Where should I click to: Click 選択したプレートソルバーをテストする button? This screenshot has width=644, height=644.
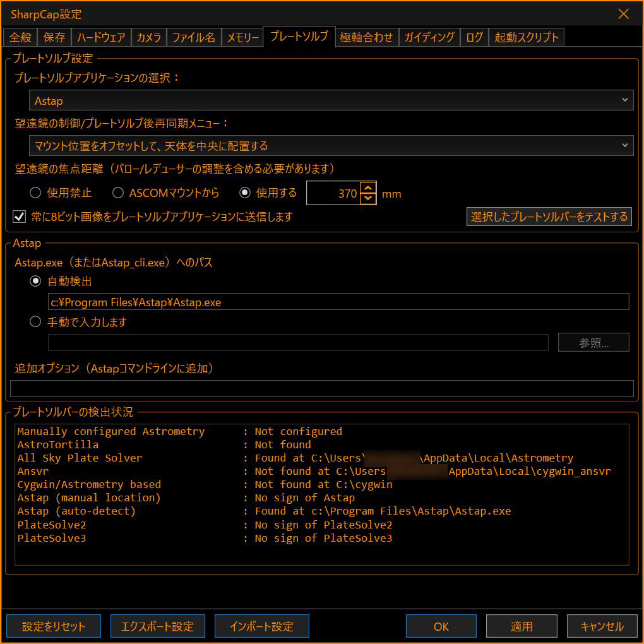point(549,217)
